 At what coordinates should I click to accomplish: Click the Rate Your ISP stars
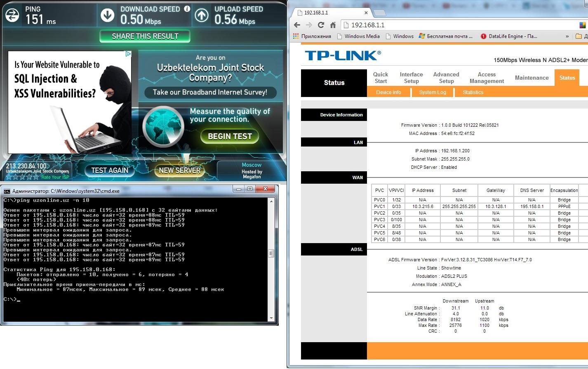point(23,177)
